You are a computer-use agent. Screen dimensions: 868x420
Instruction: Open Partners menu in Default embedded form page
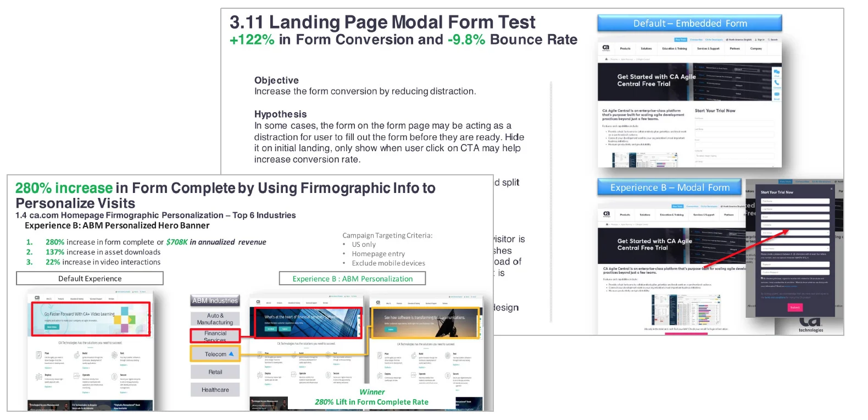coord(735,48)
